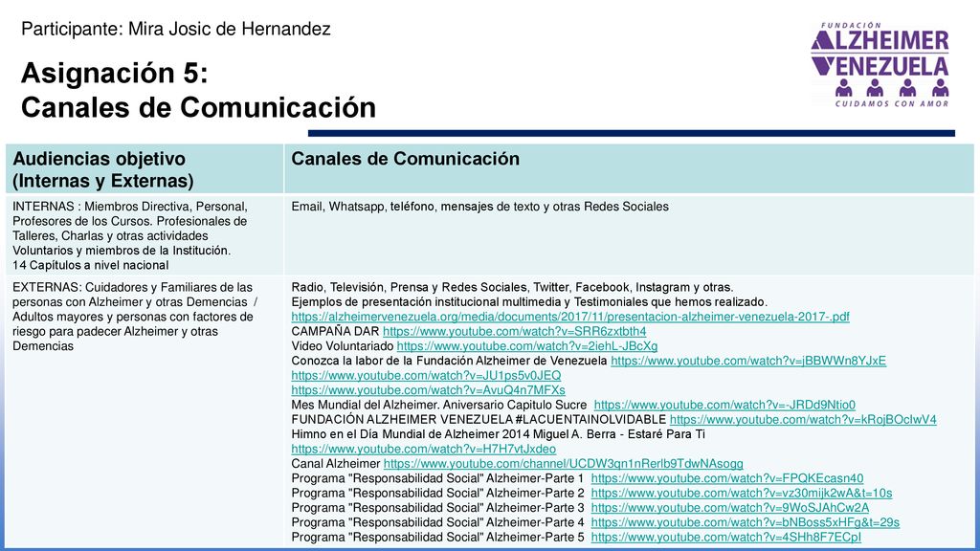The width and height of the screenshot is (980, 551).
Task: Open the #LACUENTAINOLVIDABLE video link
Action: coord(803,420)
